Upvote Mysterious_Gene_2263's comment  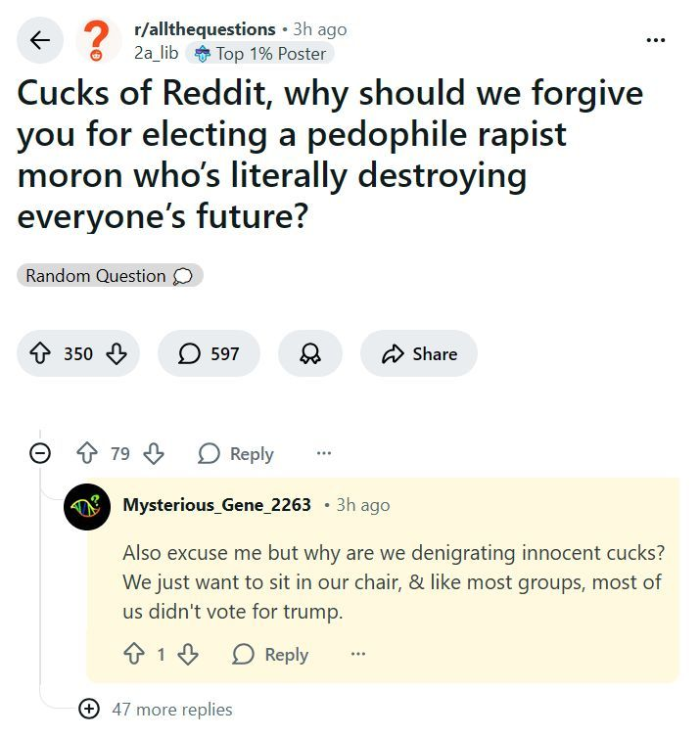point(134,654)
